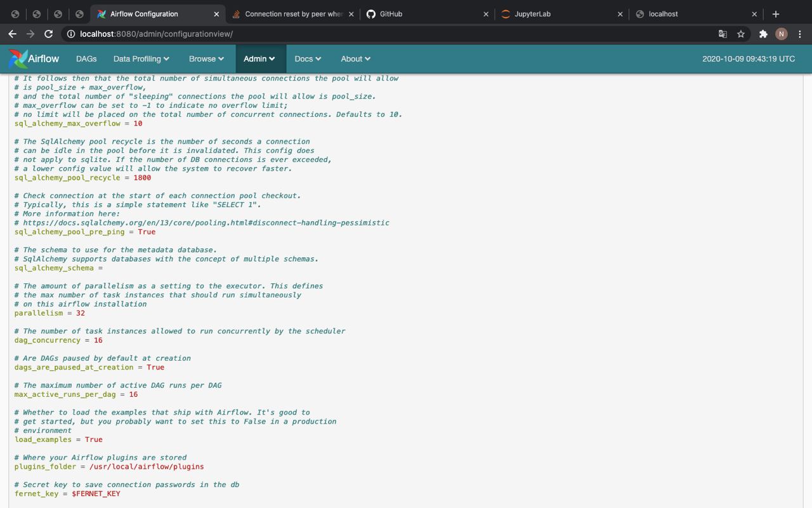Screen dimensions: 812x508
Task: Close the localhost tab
Action: click(754, 14)
